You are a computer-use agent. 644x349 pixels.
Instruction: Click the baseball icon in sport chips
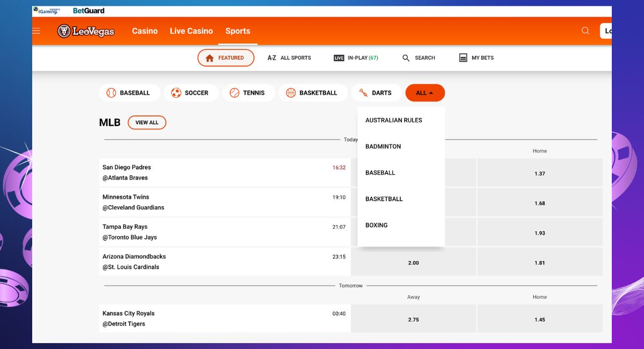pyautogui.click(x=111, y=93)
